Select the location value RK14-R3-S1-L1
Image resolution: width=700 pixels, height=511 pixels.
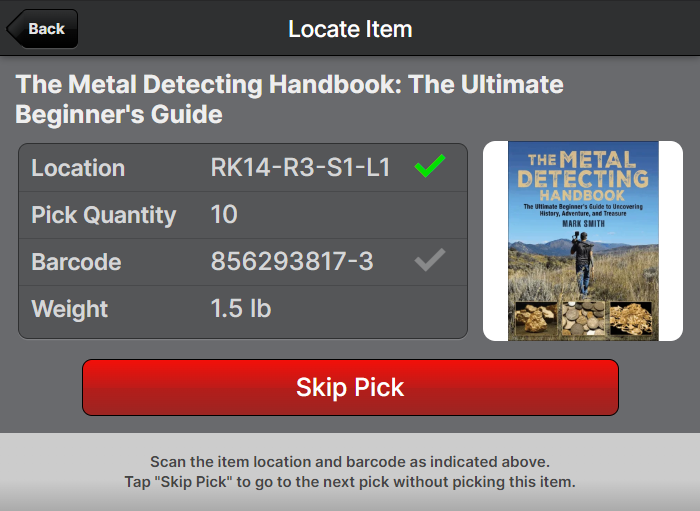click(300, 168)
